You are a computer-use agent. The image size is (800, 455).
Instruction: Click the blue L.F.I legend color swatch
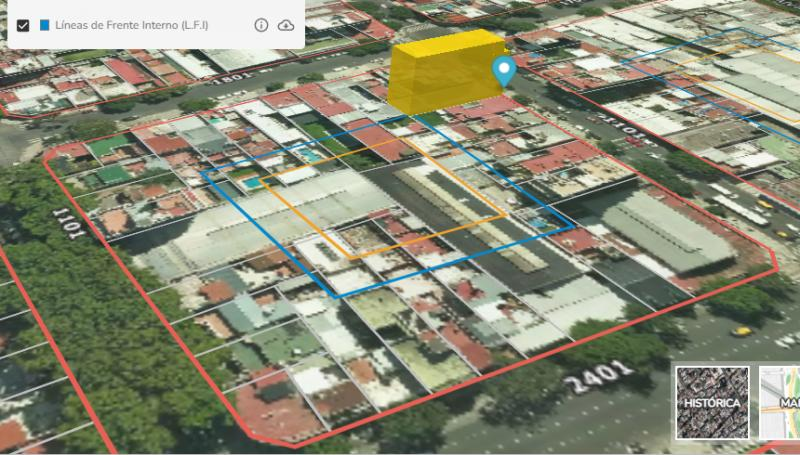45,25
